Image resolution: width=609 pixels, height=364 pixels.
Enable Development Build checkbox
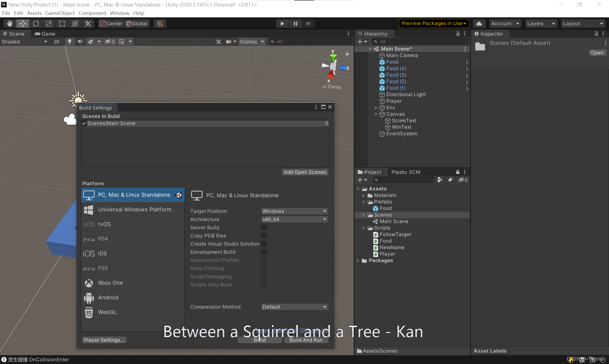pyautogui.click(x=264, y=252)
